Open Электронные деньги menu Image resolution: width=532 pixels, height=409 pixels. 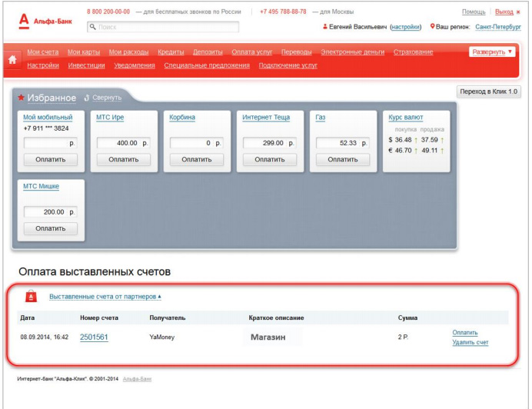[353, 52]
